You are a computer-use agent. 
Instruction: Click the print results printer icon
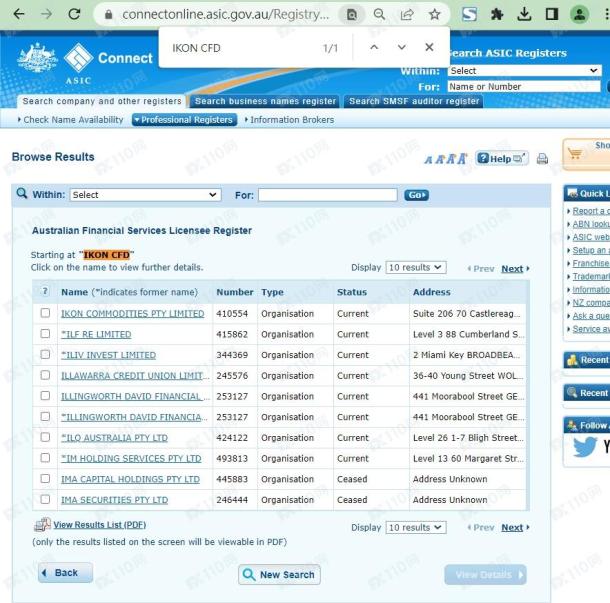542,159
